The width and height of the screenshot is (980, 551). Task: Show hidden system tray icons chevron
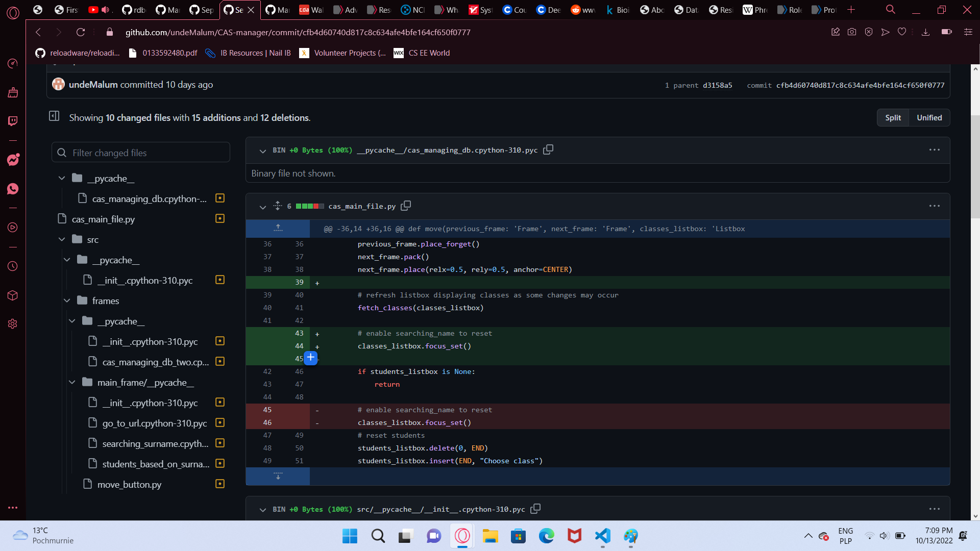pos(808,536)
